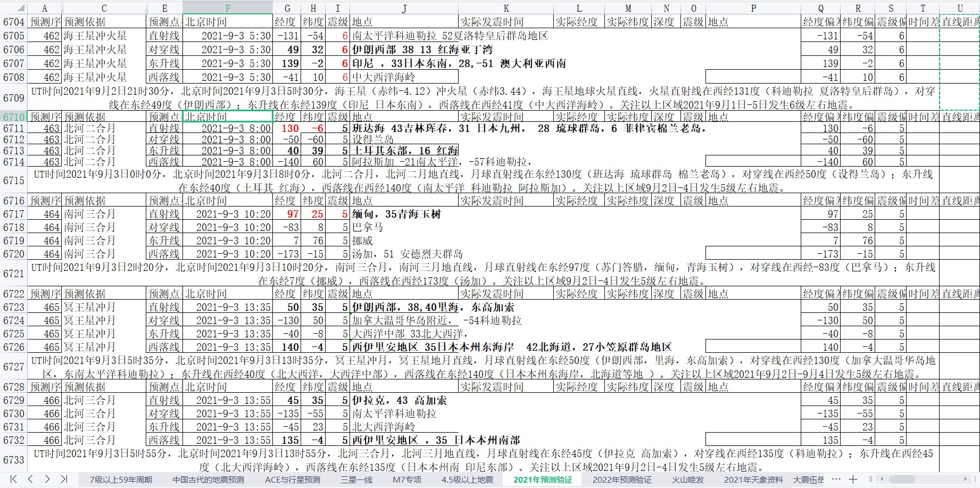The width and height of the screenshot is (980, 488).
Task: Select column A header
Action: click(44, 8)
